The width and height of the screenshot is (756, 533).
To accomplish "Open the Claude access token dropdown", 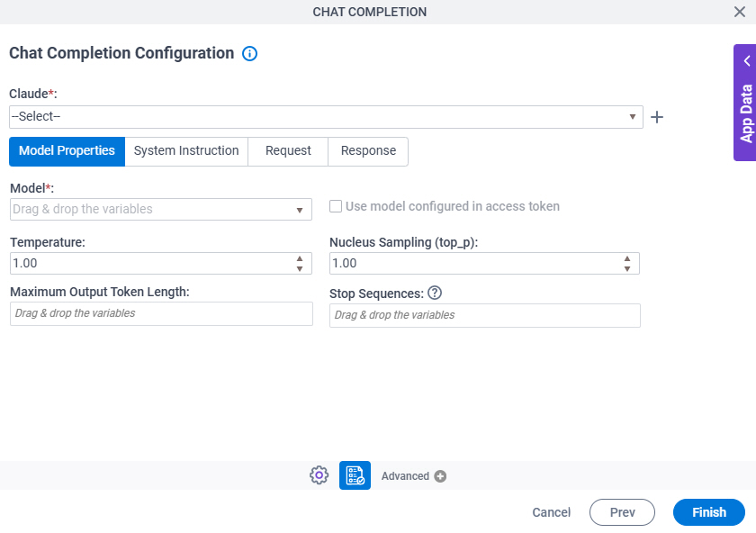I will coord(326,117).
